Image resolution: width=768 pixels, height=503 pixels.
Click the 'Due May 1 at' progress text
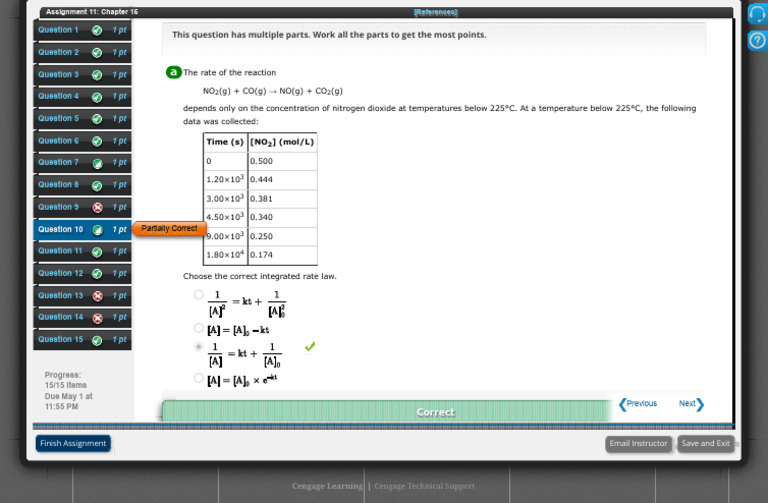click(x=69, y=396)
